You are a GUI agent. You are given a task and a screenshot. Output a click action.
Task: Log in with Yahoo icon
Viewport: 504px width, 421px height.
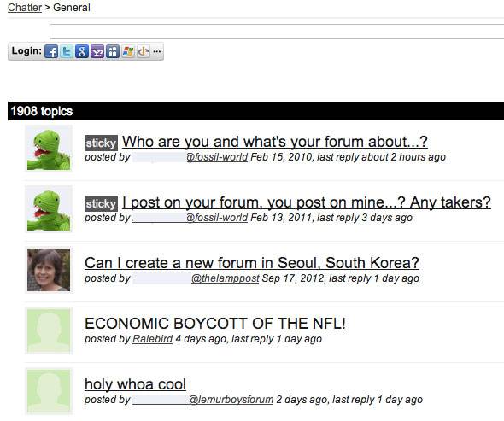tap(97, 51)
